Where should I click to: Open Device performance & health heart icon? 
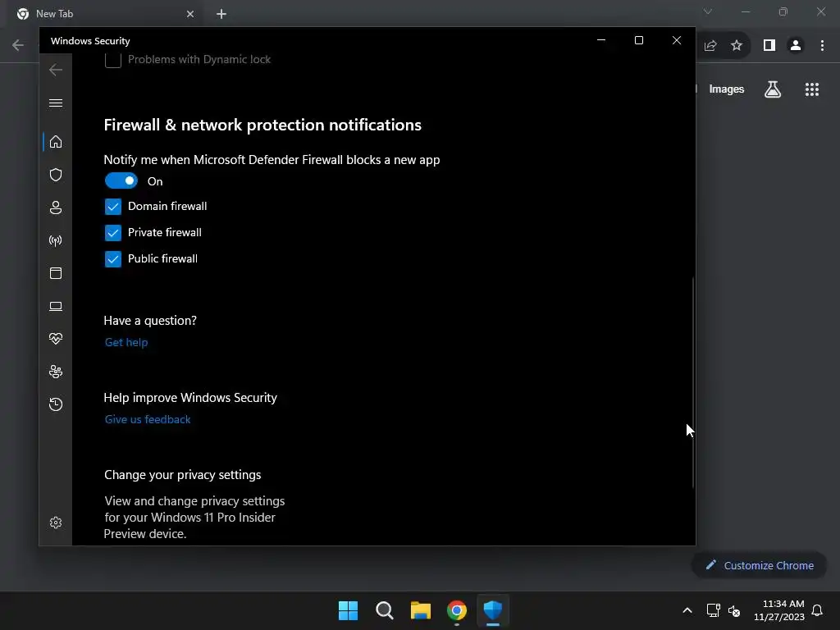[56, 339]
